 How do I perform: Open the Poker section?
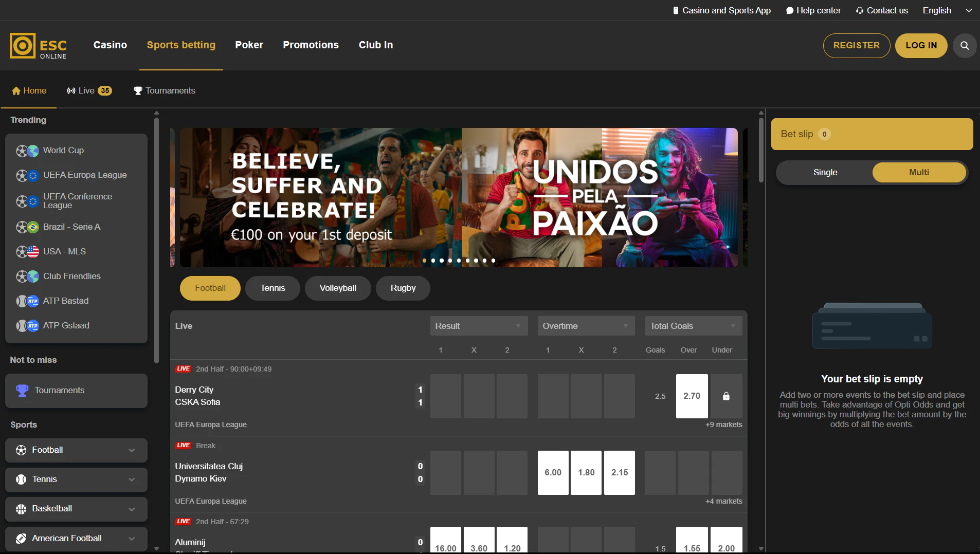(x=249, y=45)
